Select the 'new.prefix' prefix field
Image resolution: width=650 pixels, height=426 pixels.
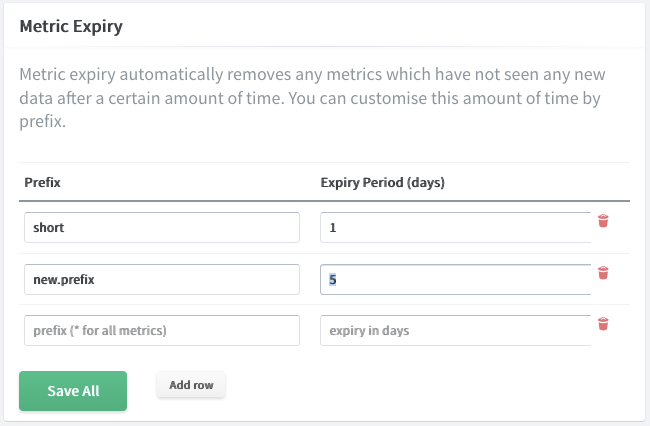pyautogui.click(x=162, y=279)
